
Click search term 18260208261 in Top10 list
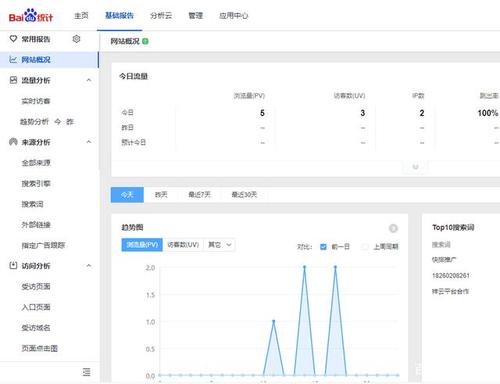[451, 276]
